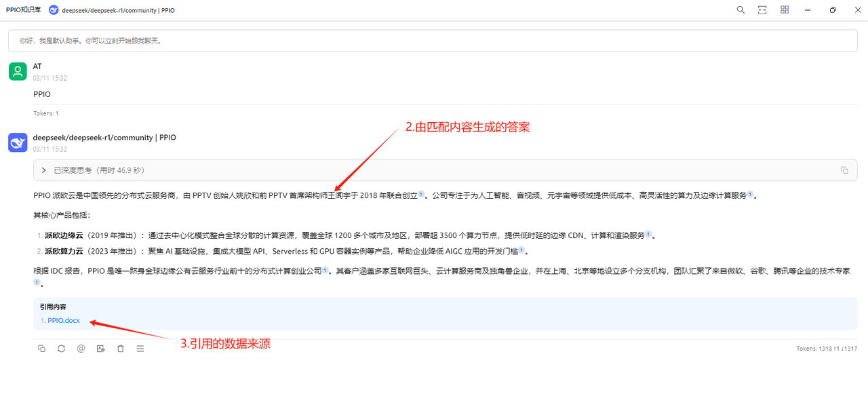Open the four-squares apps grid icon
868x411 pixels.
785,9
